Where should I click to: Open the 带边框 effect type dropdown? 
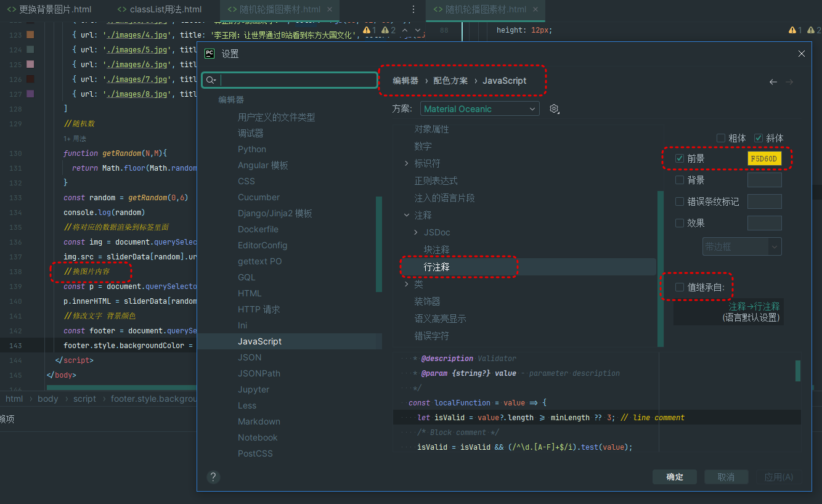point(743,246)
